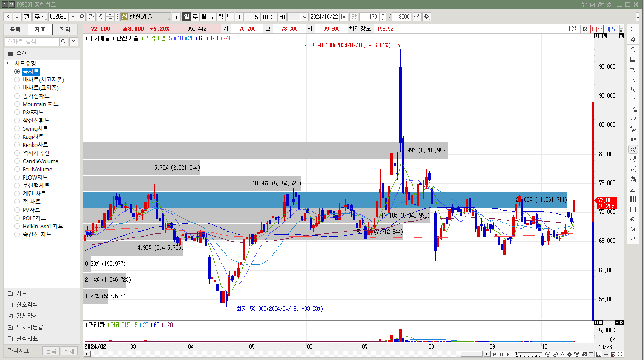Image resolution: width=644 pixels, height=360 pixels.
Task: Switch to the 지표 tab
Action: 40,29
